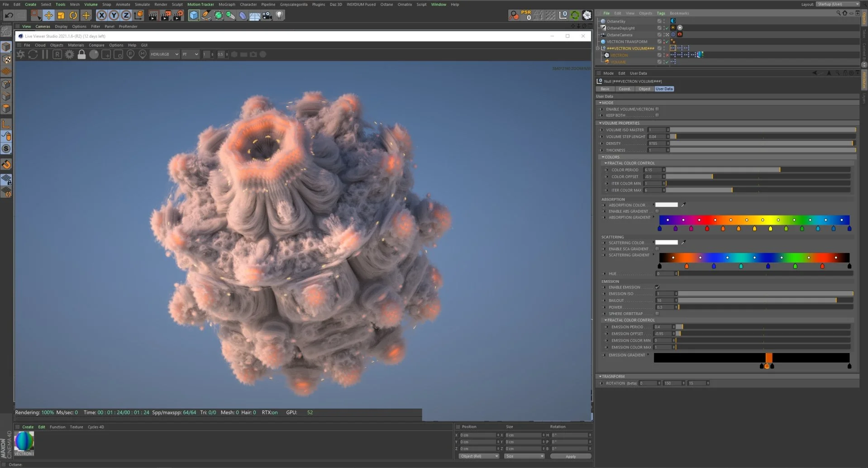Viewport: 868px width, 468px height.
Task: Use the absorption color eyedropper
Action: point(683,205)
